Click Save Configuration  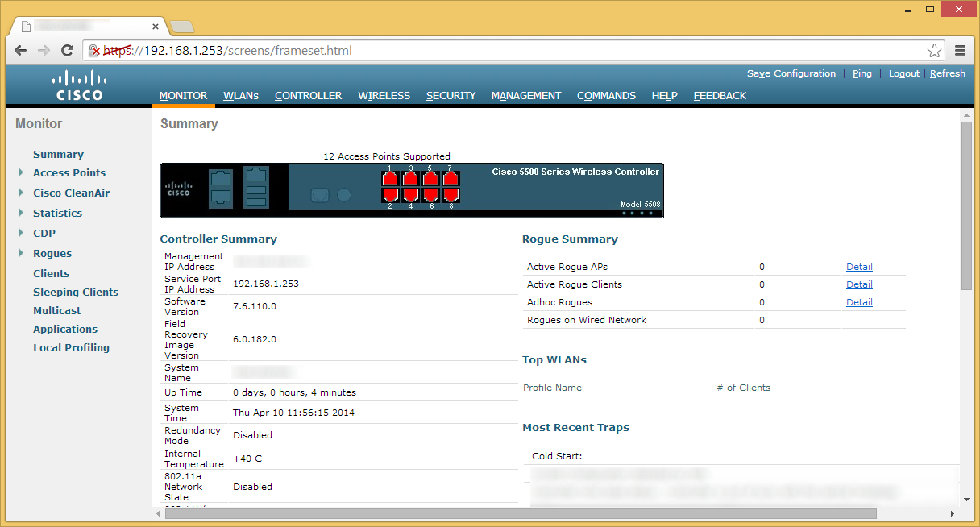791,73
